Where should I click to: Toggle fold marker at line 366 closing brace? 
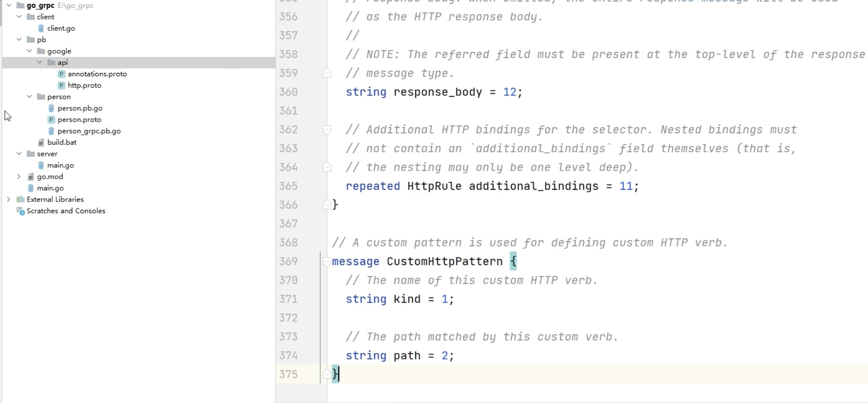[x=327, y=205]
